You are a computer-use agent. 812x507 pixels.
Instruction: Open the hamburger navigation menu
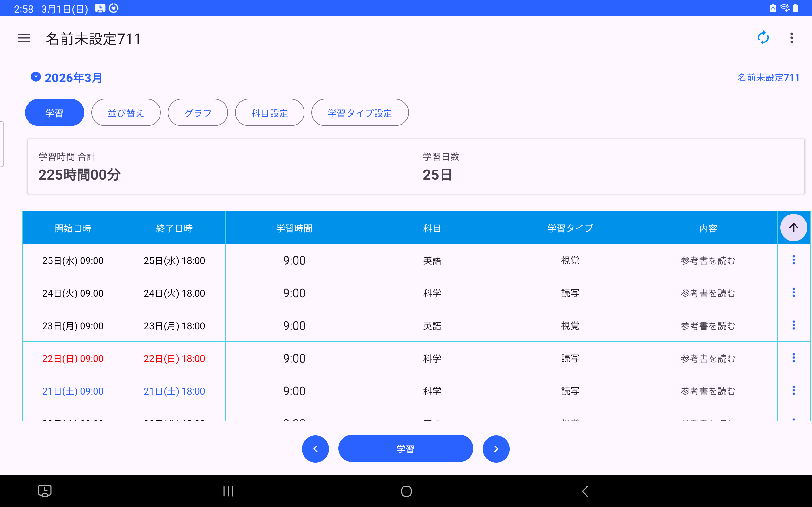coord(24,38)
